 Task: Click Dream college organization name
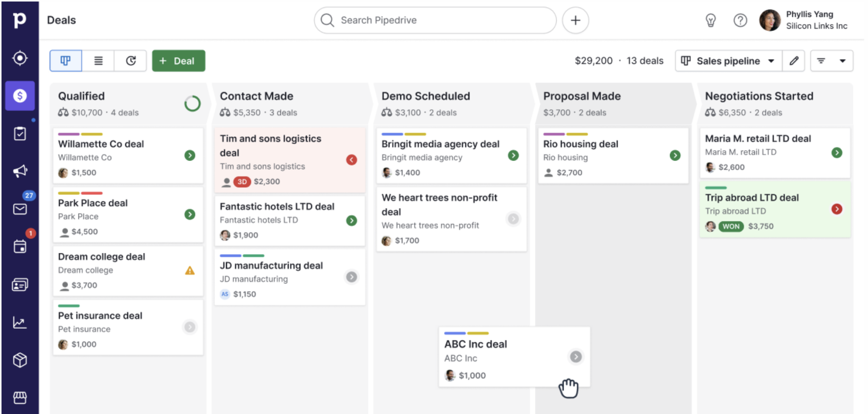pos(86,270)
